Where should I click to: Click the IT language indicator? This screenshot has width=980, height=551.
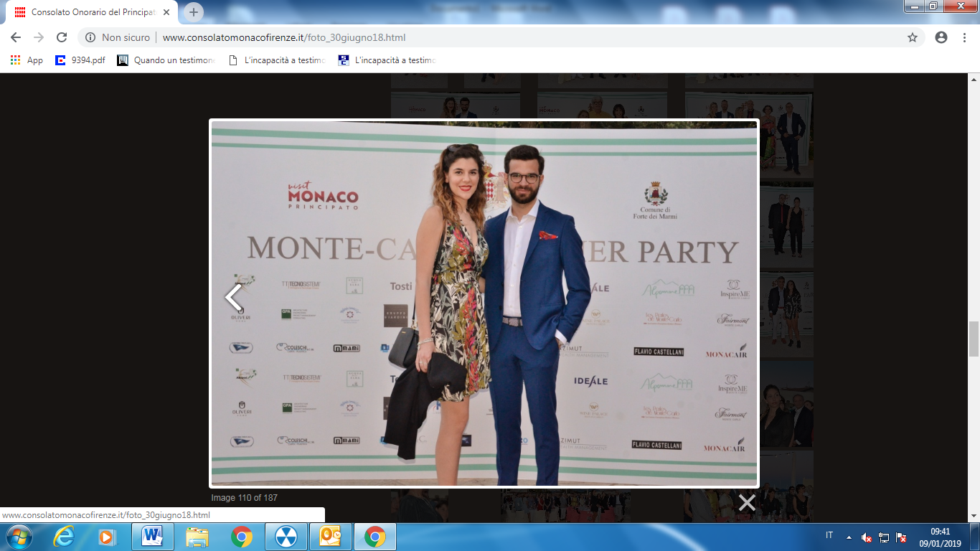829,536
